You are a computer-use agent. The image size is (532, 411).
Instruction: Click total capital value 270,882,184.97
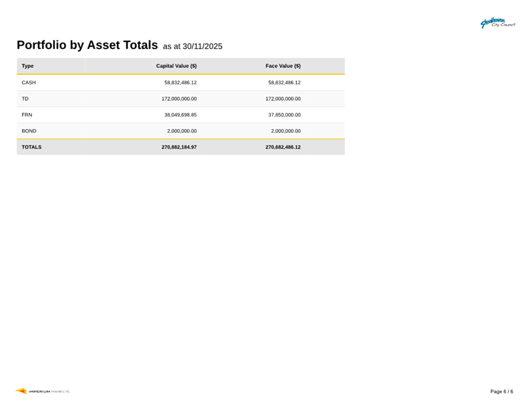(179, 147)
